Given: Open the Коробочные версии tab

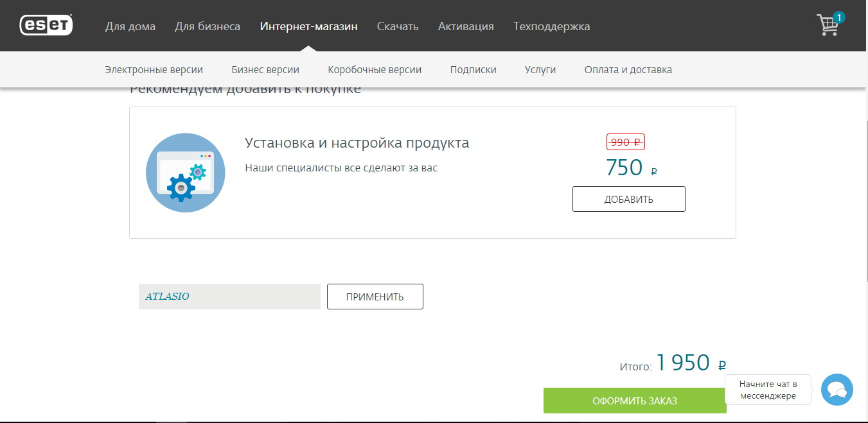Looking at the screenshot, I should pos(375,70).
